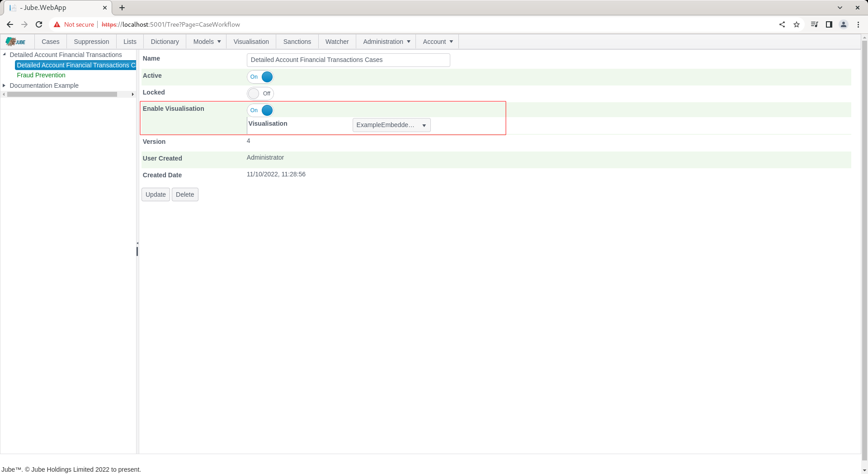Click the Delete button
The height and width of the screenshot is (474, 868).
pyautogui.click(x=185, y=194)
